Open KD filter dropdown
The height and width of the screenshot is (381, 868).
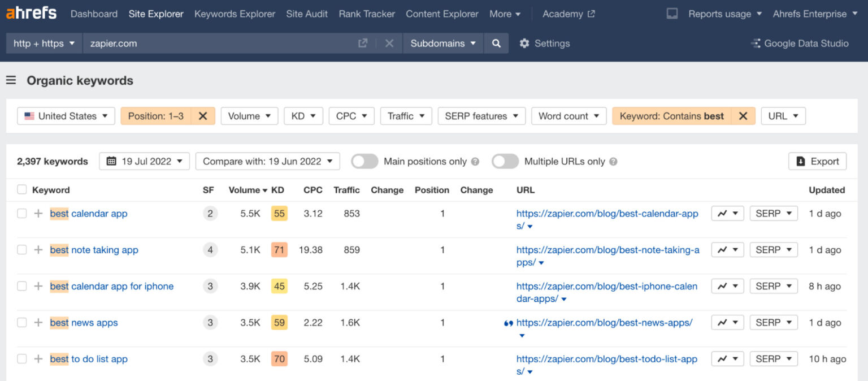[303, 116]
